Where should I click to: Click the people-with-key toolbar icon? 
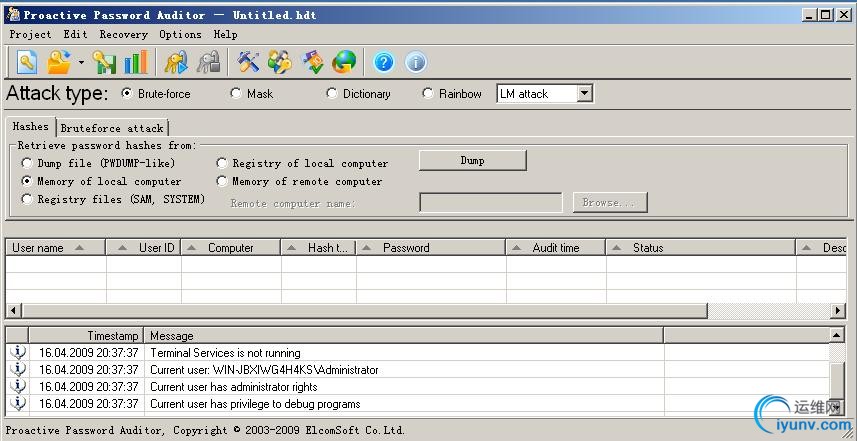(x=280, y=62)
